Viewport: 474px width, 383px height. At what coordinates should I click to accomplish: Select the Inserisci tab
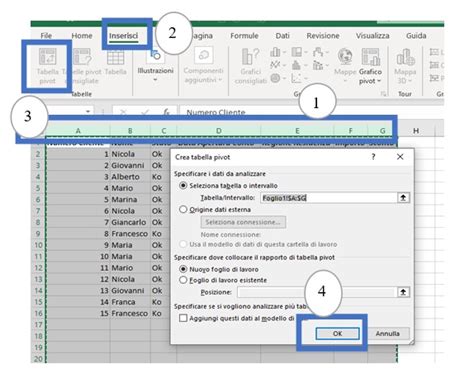(123, 36)
